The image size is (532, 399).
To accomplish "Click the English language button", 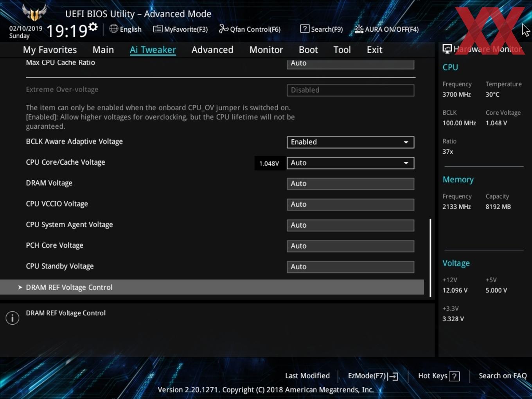I will click(x=126, y=29).
